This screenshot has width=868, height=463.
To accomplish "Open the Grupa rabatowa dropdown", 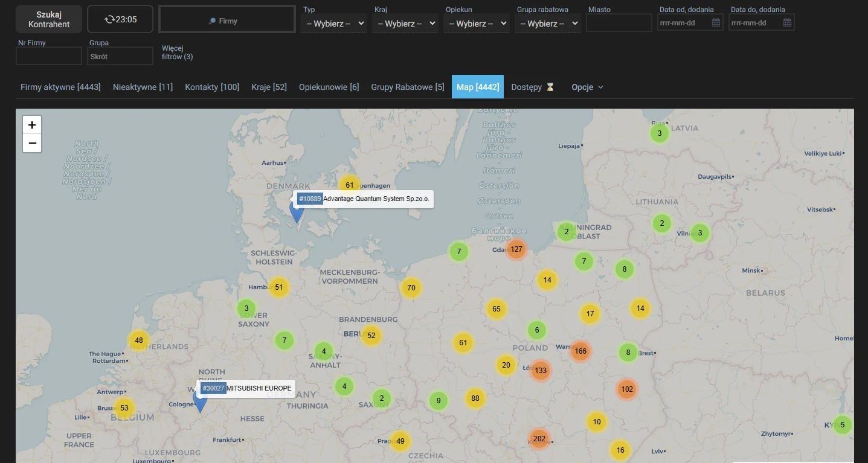I will click(x=548, y=24).
